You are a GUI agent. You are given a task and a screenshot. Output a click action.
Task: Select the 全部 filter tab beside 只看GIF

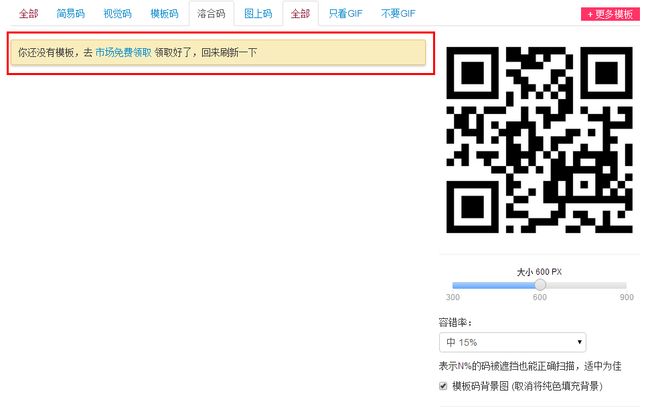301,14
